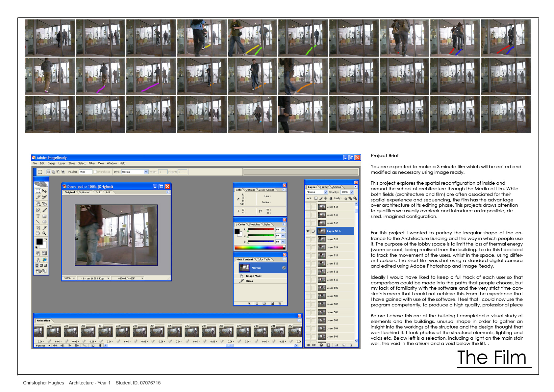Image resolution: width=554 pixels, height=392 pixels.
Task: Open Animation panel flyout menu arrow
Action: pyautogui.click(x=299, y=320)
